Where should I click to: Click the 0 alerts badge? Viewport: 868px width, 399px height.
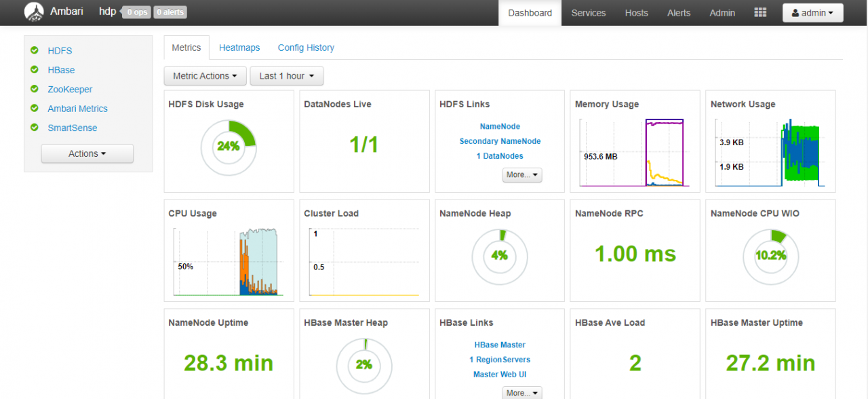coord(170,12)
